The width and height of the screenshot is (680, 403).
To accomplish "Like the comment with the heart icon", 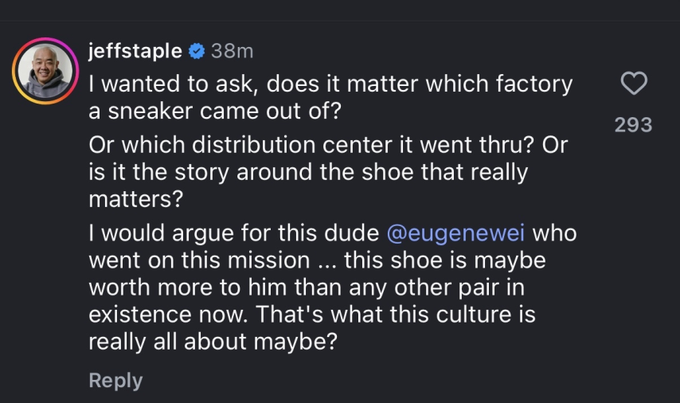I will 635,84.
